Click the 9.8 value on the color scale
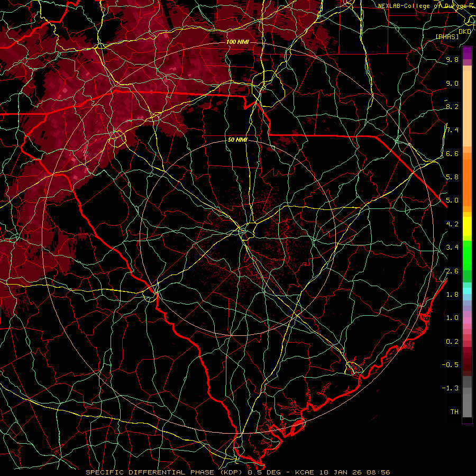This screenshot has height=476, width=476. (x=452, y=59)
